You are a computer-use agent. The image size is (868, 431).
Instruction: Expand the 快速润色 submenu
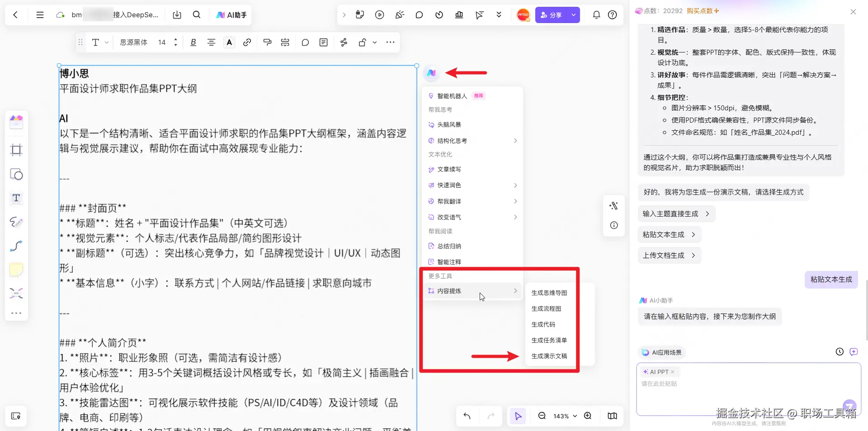tap(472, 185)
